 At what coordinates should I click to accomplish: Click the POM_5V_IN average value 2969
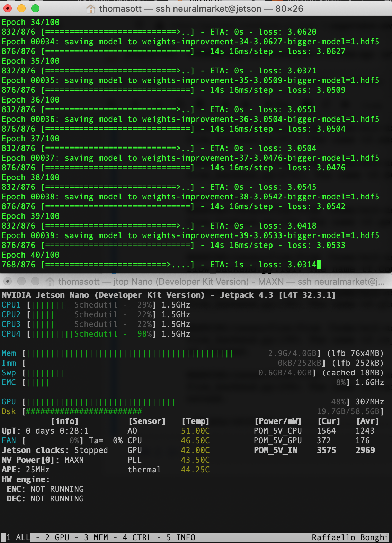click(365, 450)
